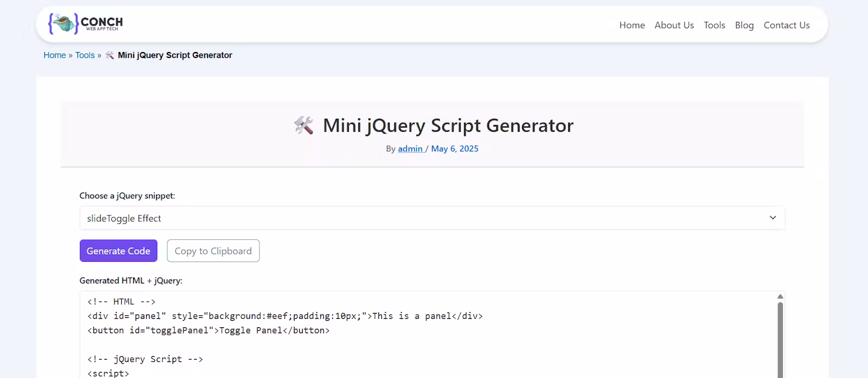Open the About Us page
Image resolution: width=868 pixels, height=378 pixels.
coord(674,25)
